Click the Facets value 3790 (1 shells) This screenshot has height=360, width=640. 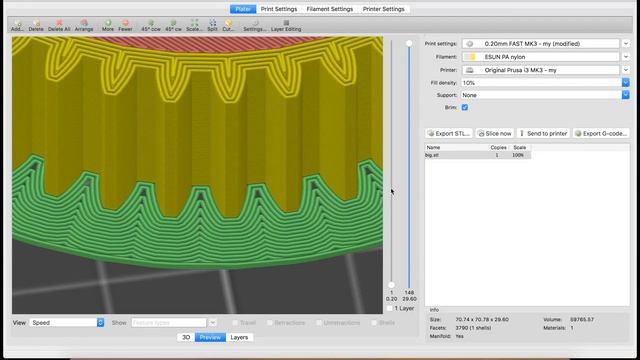[473, 328]
